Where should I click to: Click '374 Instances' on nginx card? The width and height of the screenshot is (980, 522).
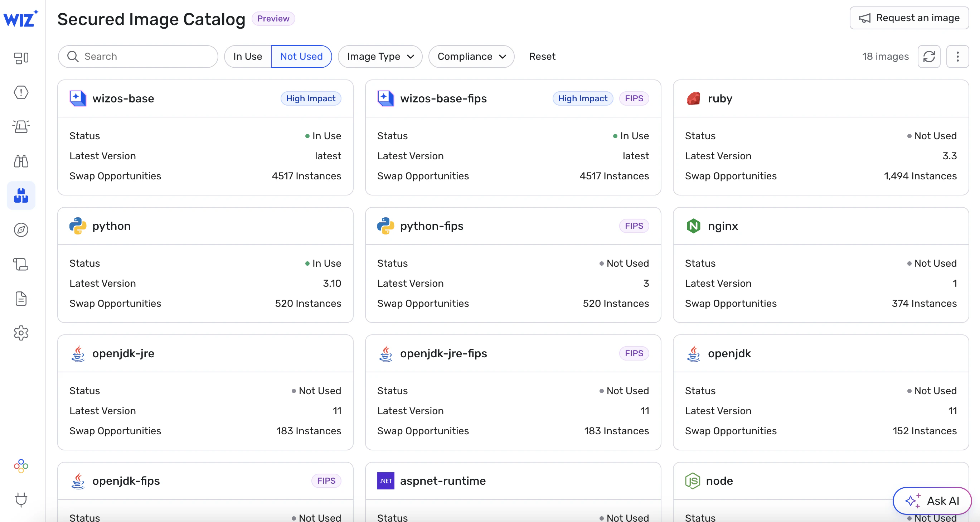tap(924, 304)
